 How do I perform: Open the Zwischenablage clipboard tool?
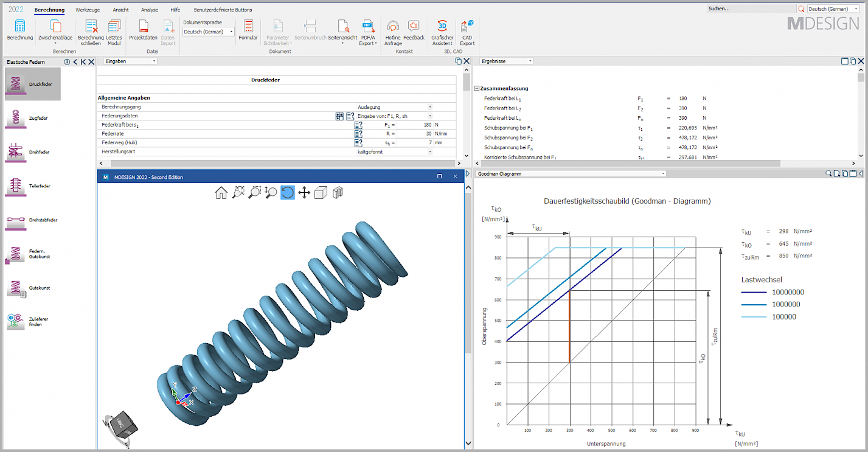pyautogui.click(x=55, y=32)
